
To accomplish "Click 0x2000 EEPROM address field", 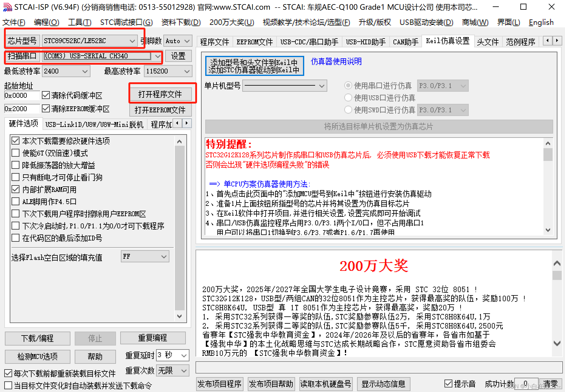I will coord(22,109).
